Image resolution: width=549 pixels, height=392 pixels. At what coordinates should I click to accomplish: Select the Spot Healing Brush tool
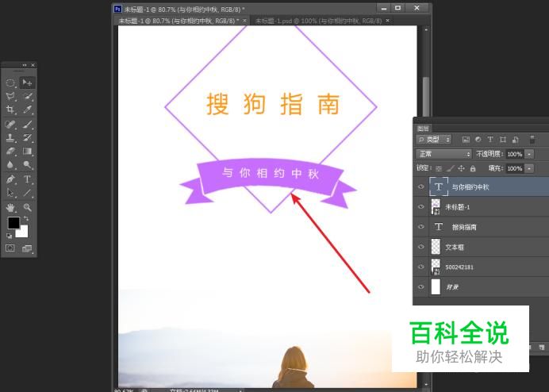(10, 124)
